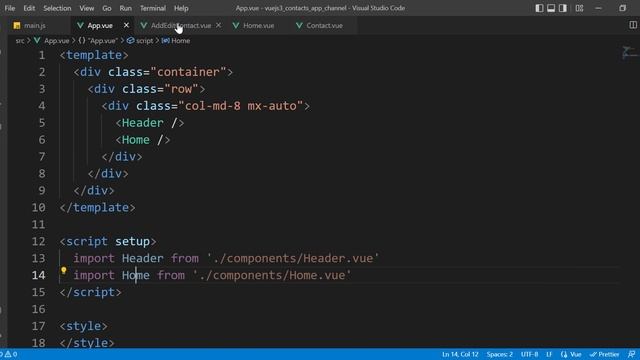Screen dimensions: 640x360
Task: Click line number 14 in the gutter
Action: click(38, 275)
